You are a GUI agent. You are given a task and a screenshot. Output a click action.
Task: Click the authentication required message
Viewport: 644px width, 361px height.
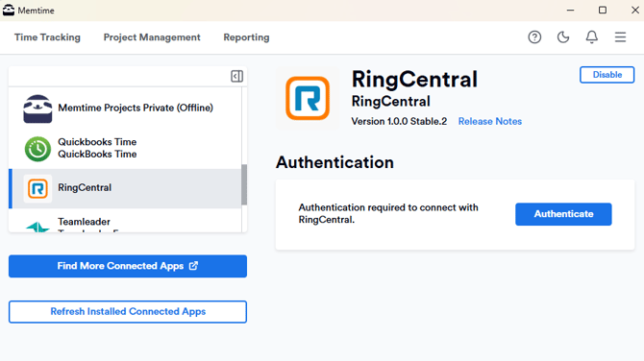pyautogui.click(x=388, y=213)
